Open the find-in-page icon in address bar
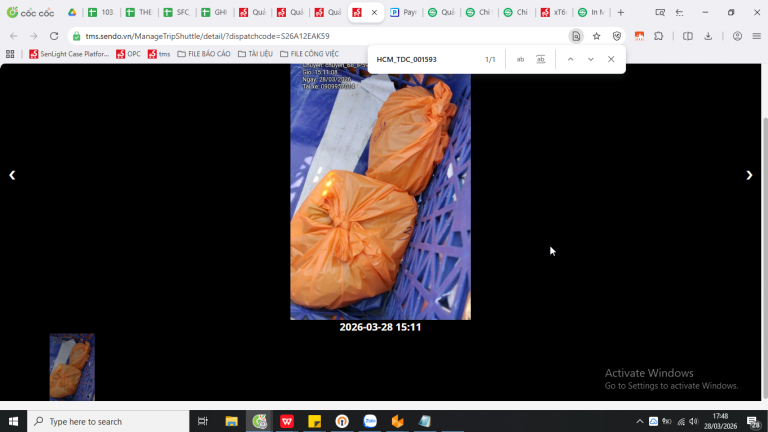Screen dimensions: 768x432 576,36
